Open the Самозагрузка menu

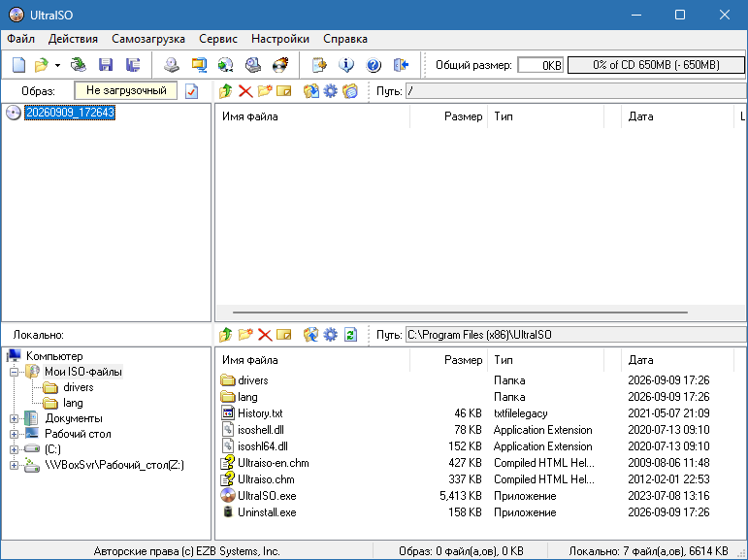[x=148, y=39]
